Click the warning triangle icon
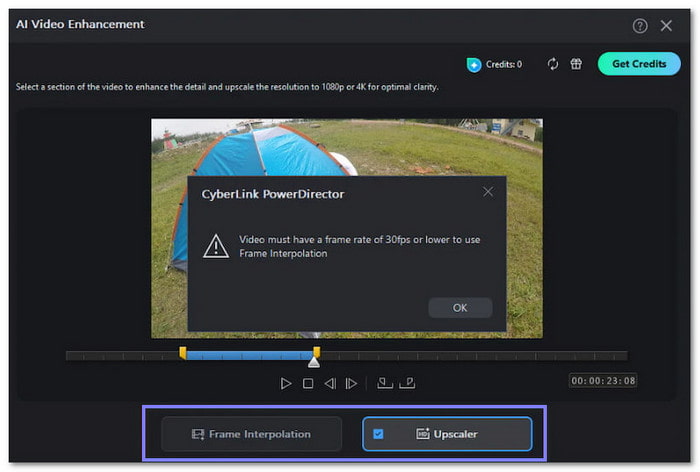Viewport: 700px width, 472px height. click(x=216, y=246)
